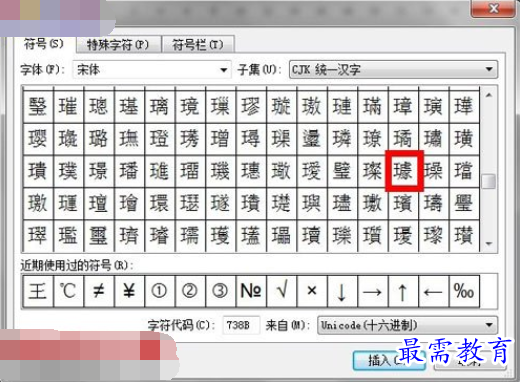This screenshot has width=520, height=382.
Task: Switch to the 符号(S) tab
Action: click(43, 44)
